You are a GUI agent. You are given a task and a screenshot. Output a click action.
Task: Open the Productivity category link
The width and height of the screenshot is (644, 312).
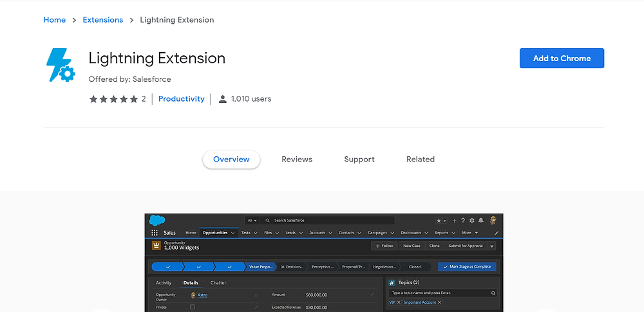pos(182,99)
